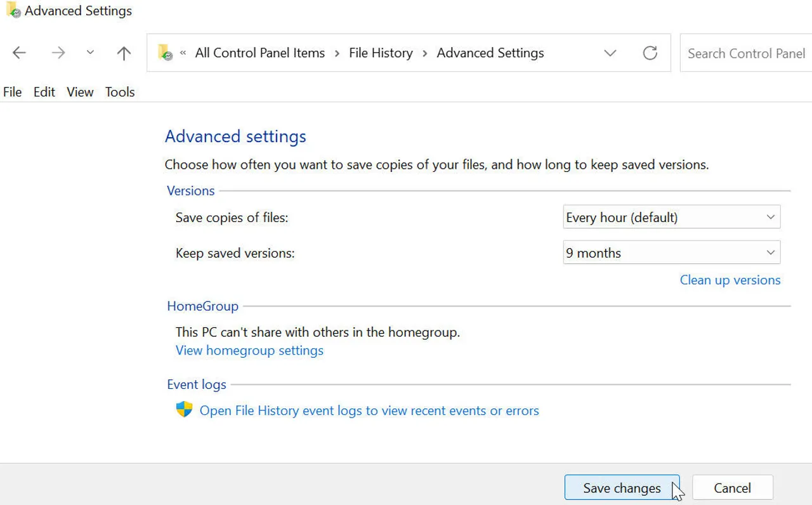This screenshot has height=505, width=812.
Task: Open the Tools menu
Action: (120, 92)
